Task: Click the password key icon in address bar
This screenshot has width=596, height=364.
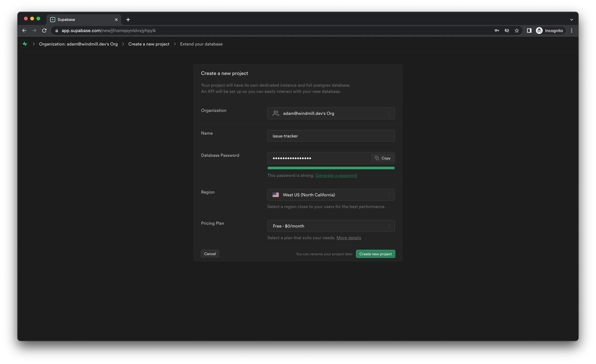Action: [497, 31]
